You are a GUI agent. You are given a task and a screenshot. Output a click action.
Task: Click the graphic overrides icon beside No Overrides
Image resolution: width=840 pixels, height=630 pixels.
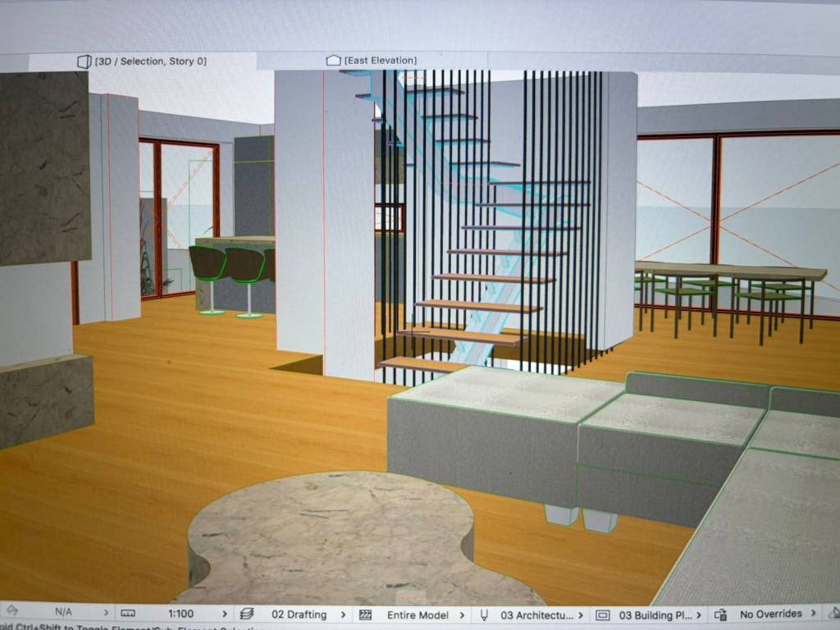click(721, 614)
